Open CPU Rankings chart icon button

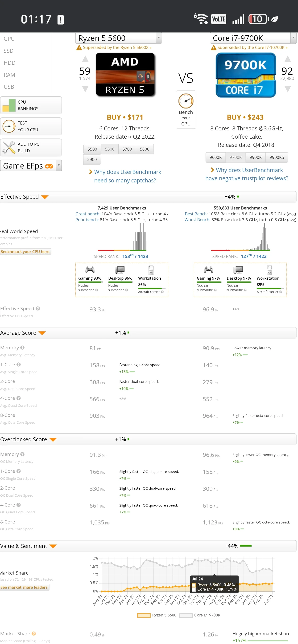[x=9, y=105]
